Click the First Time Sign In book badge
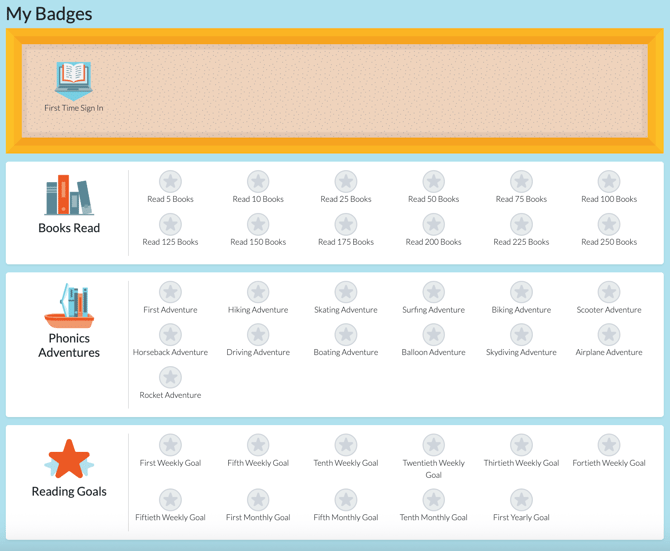670x551 pixels. click(x=74, y=77)
